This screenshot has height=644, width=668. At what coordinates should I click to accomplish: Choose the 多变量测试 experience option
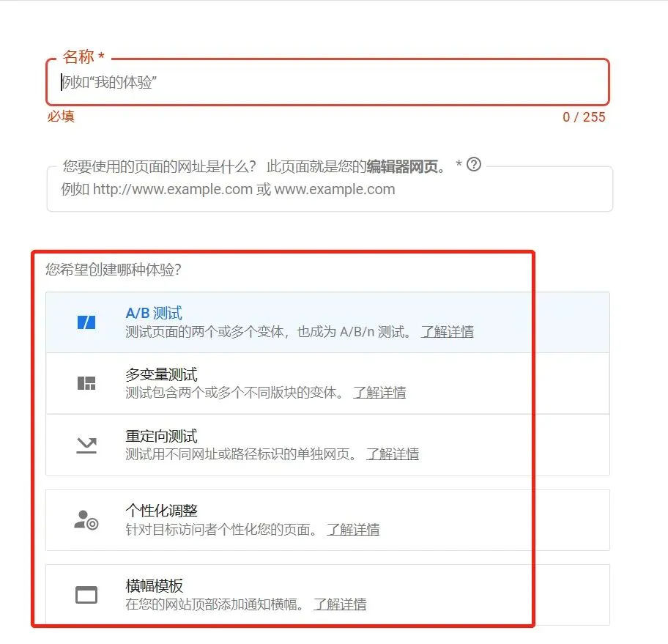click(327, 383)
